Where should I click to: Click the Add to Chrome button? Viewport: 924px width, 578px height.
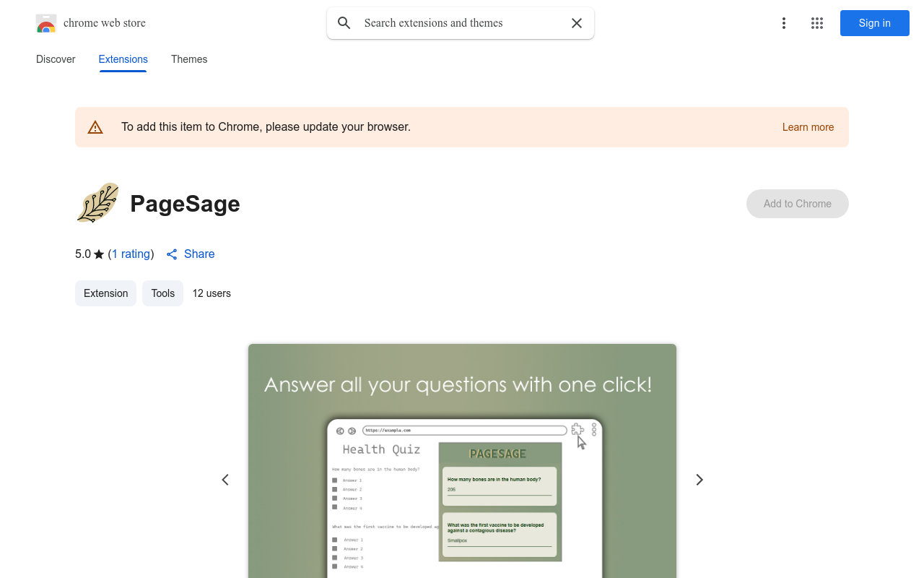click(x=797, y=204)
